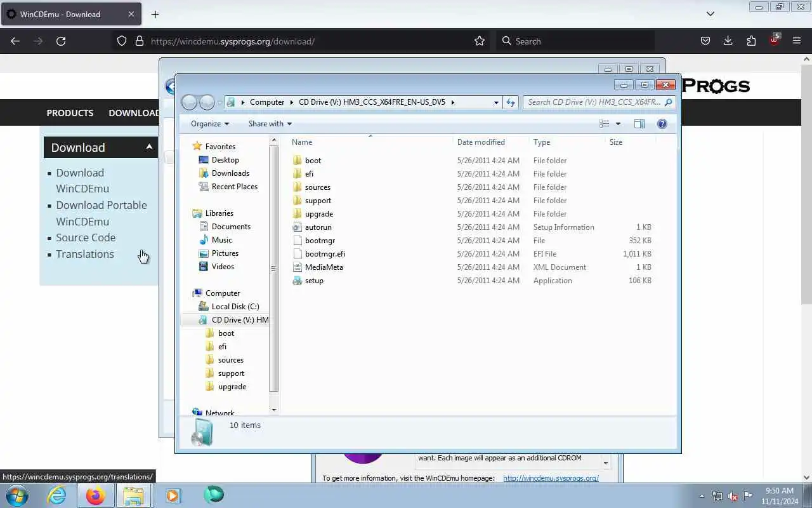Show the preview pane in Explorer

click(x=639, y=124)
